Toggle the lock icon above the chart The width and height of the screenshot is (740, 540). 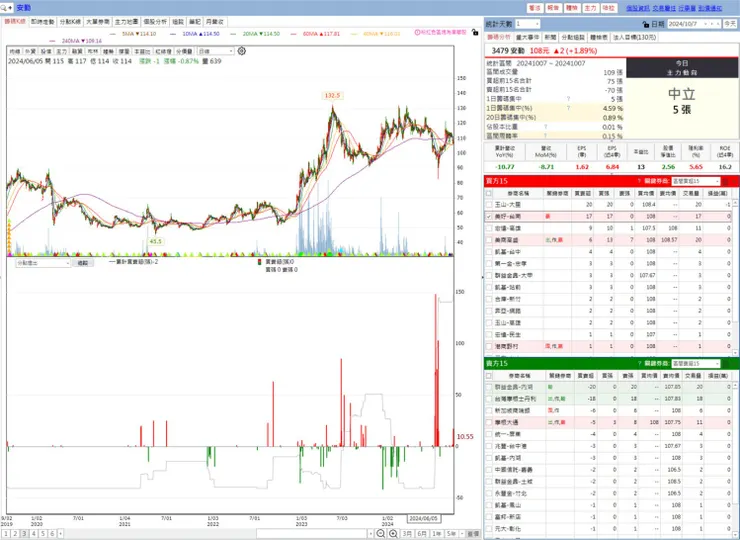(x=475, y=33)
